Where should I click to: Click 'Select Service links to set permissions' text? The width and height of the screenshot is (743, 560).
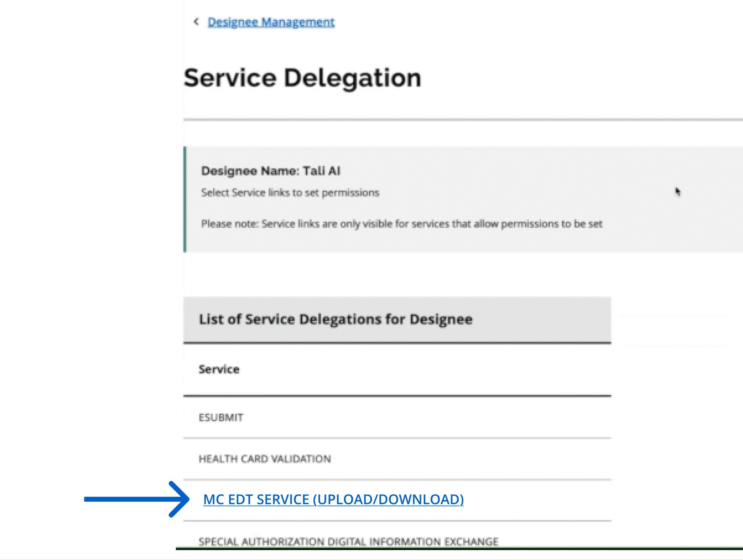point(290,193)
